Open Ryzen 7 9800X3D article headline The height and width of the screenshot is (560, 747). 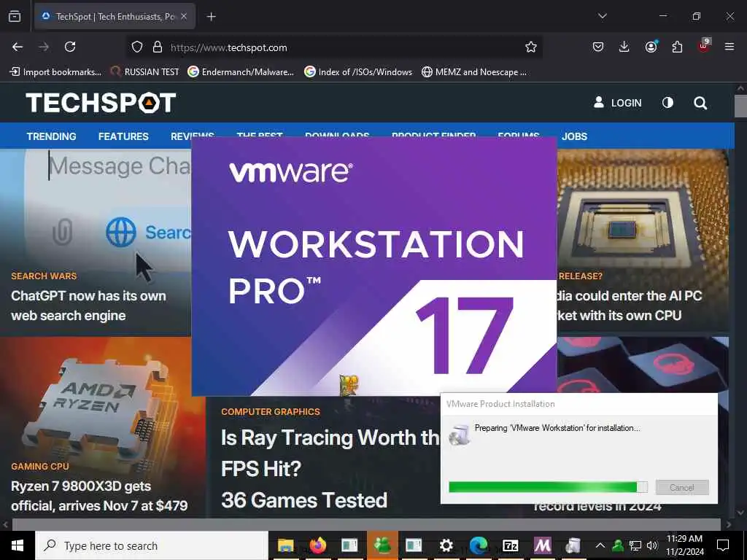99,496
